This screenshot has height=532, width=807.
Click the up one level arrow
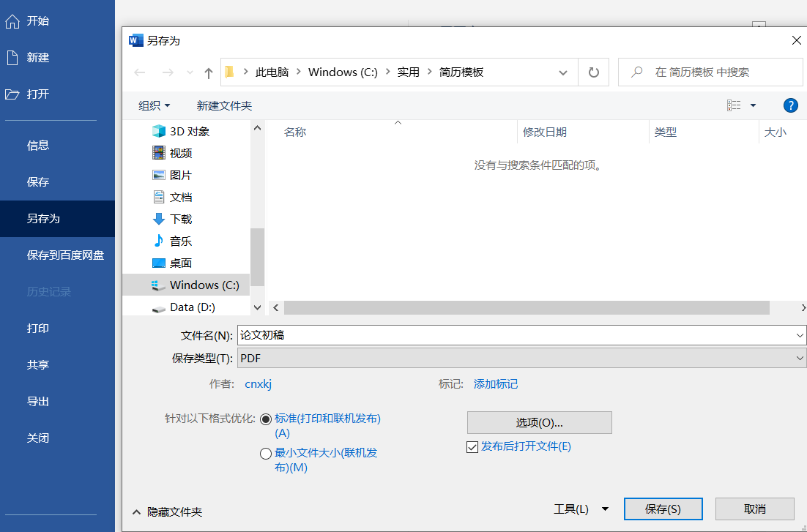pos(209,72)
